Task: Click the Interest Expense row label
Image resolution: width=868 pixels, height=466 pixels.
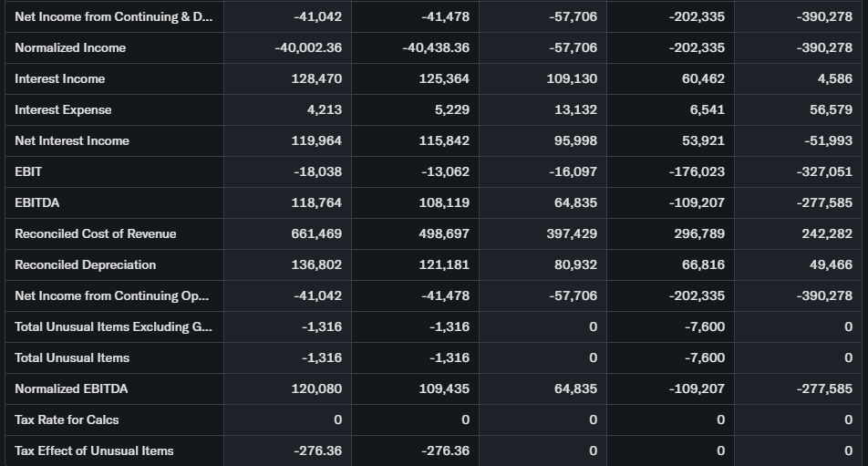Action: (x=63, y=109)
